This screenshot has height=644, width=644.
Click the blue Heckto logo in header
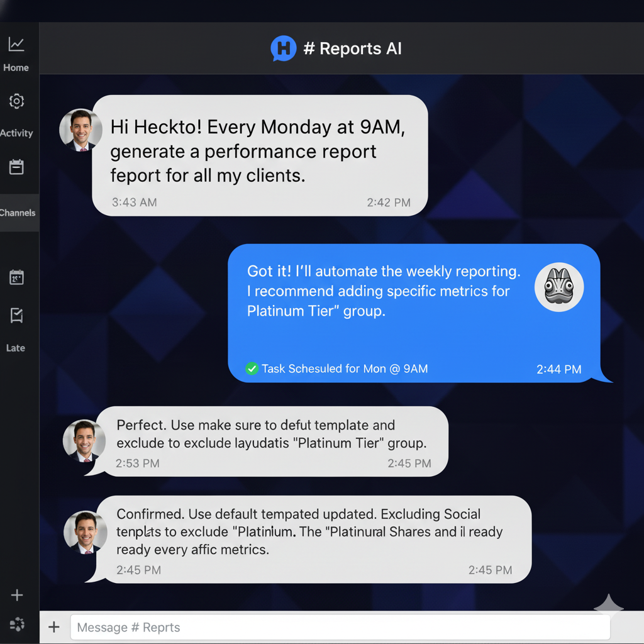[x=283, y=48]
